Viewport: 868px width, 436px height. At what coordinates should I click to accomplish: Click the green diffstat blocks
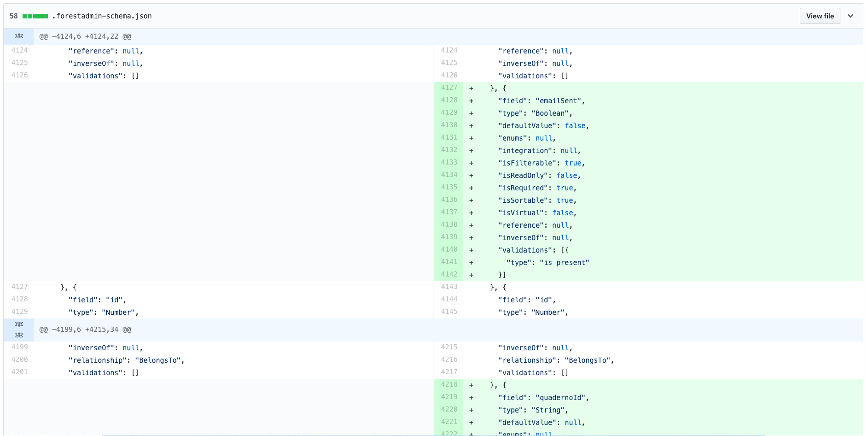[x=35, y=16]
